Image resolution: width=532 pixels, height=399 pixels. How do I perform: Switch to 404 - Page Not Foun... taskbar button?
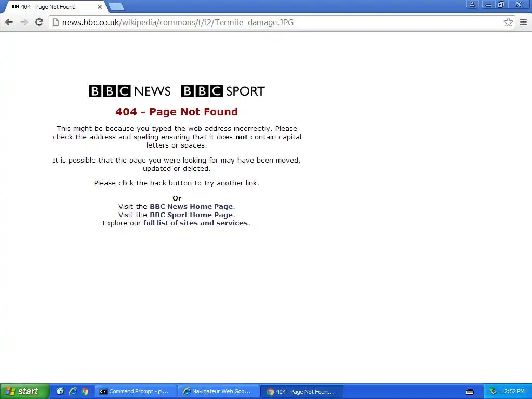point(302,392)
